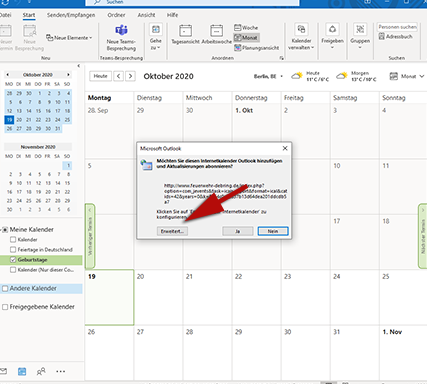Select October 19 in mini calendar

point(9,120)
